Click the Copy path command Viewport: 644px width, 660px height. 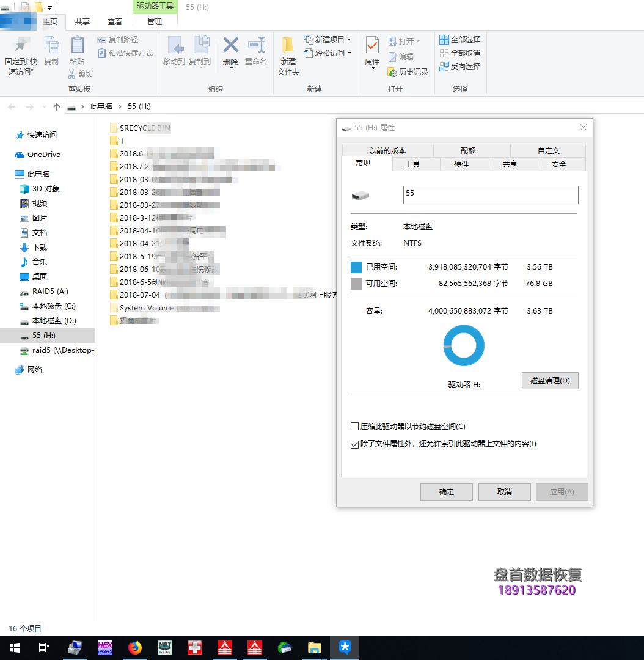tap(118, 40)
